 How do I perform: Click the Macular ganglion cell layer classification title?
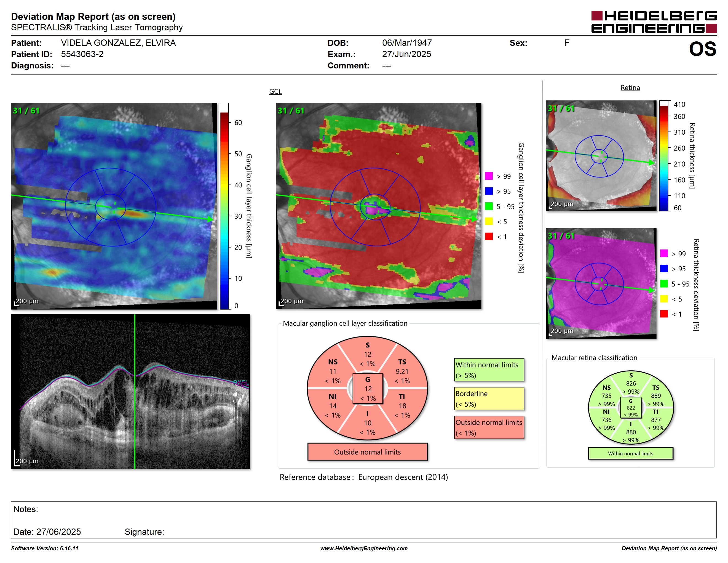pos(345,323)
